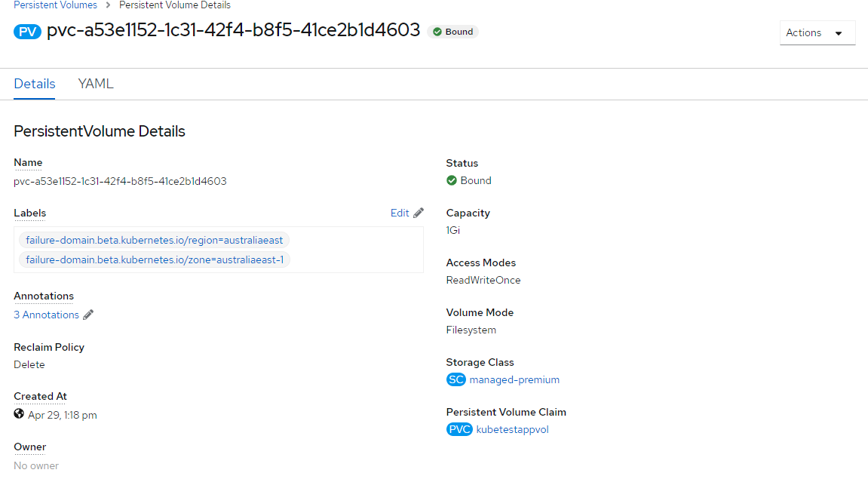Viewport: 868px width, 479px height.
Task: Click the Created At field heading
Action: coord(40,396)
